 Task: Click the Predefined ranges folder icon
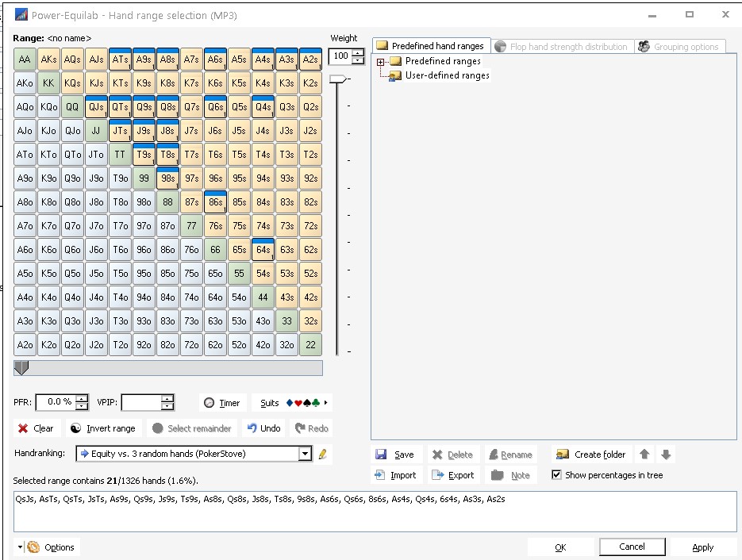(396, 61)
